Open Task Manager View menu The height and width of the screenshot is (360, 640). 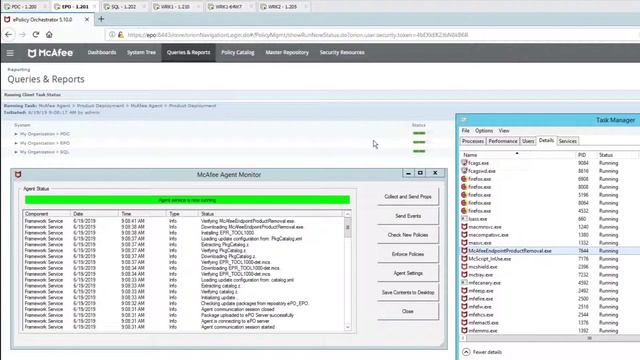click(504, 131)
